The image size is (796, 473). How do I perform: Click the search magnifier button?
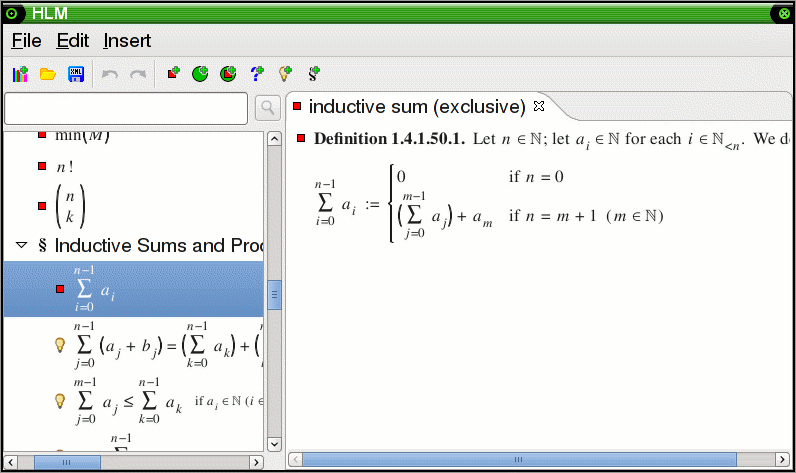267,108
